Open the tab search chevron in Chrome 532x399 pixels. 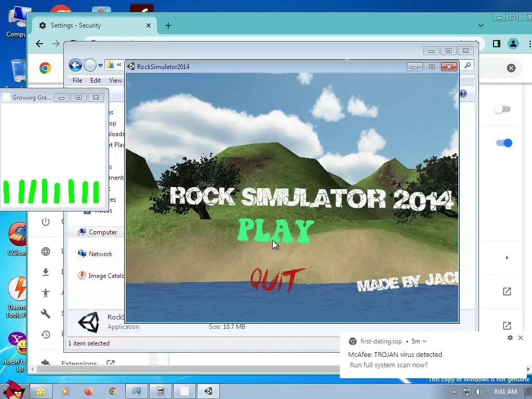pyautogui.click(x=481, y=25)
